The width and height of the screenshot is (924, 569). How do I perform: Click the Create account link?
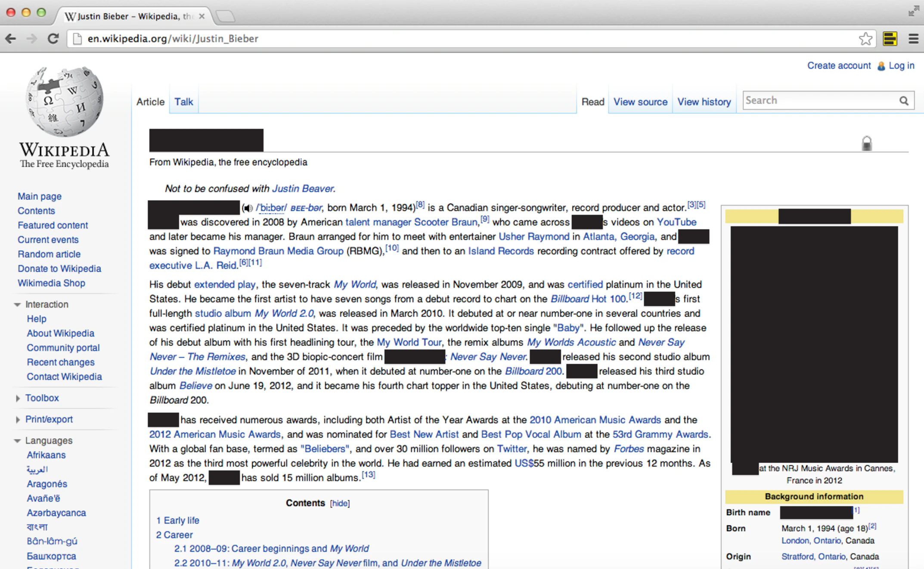tap(838, 65)
